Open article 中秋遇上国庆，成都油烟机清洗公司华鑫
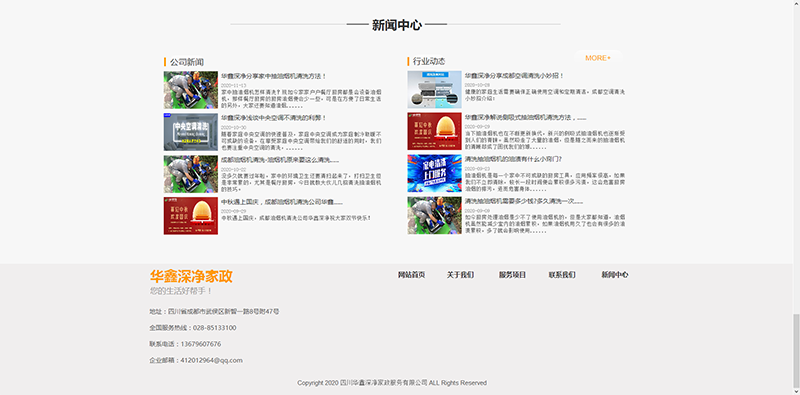 pos(282,202)
